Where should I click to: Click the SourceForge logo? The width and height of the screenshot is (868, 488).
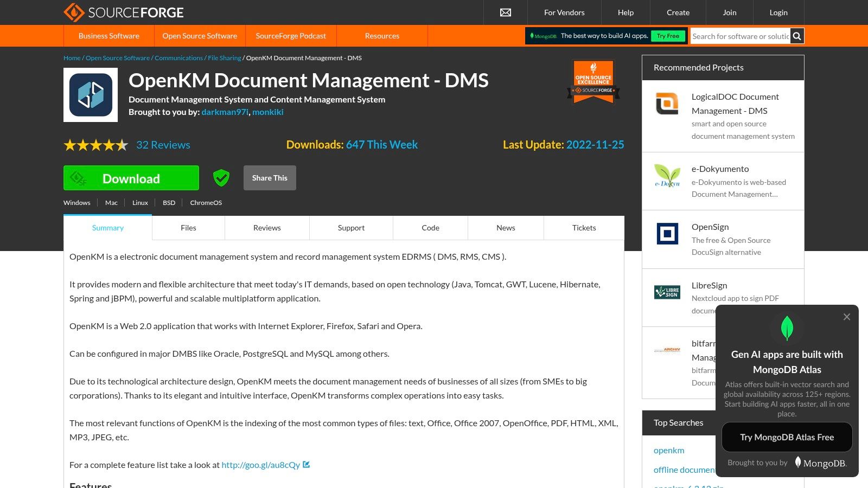click(x=124, y=12)
